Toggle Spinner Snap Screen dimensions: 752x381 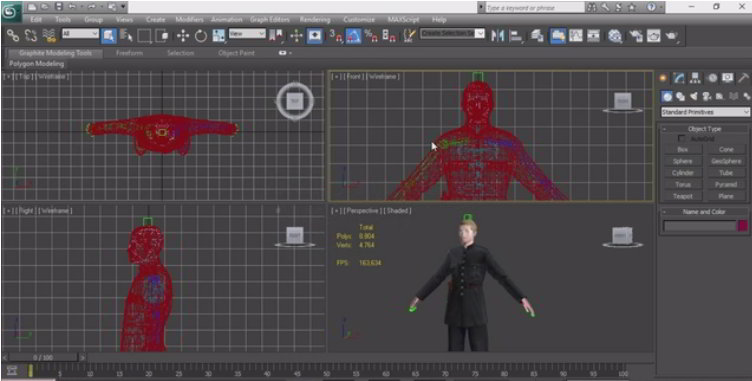tap(389, 36)
